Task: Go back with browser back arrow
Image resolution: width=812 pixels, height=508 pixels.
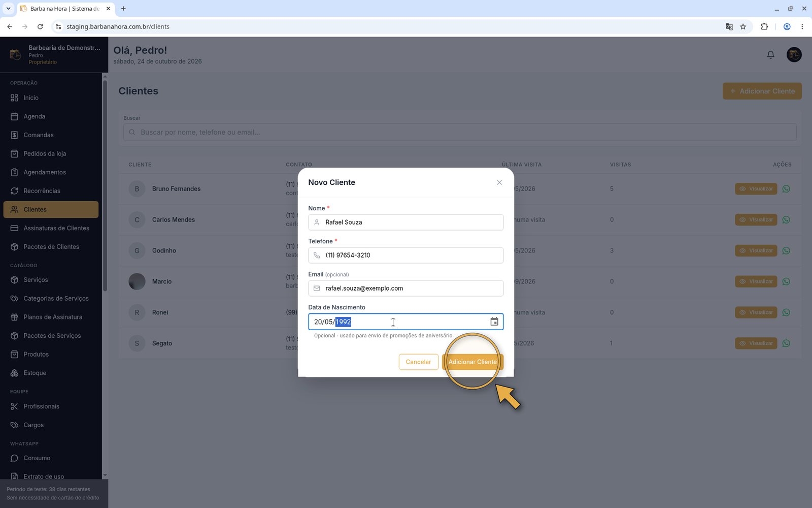Action: tap(10, 26)
